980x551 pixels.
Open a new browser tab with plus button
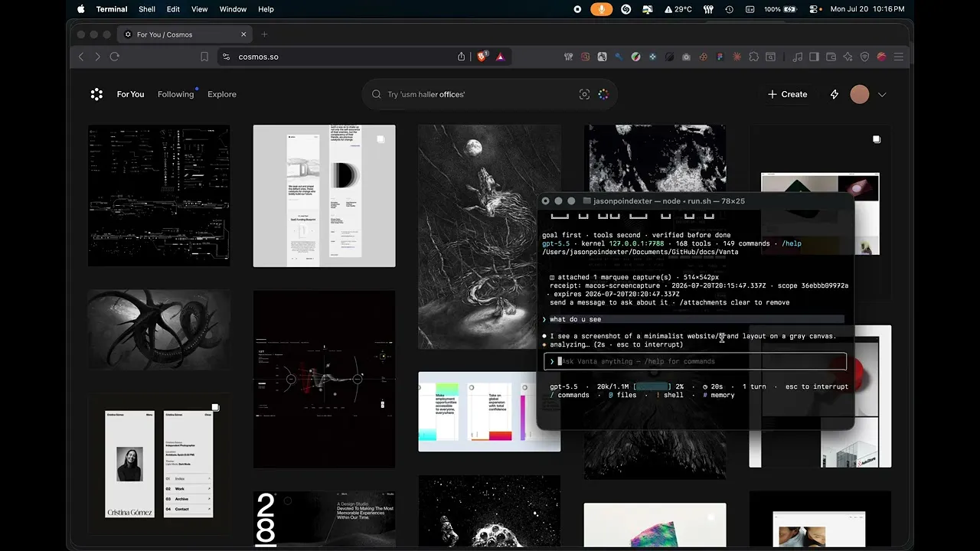pyautogui.click(x=264, y=34)
